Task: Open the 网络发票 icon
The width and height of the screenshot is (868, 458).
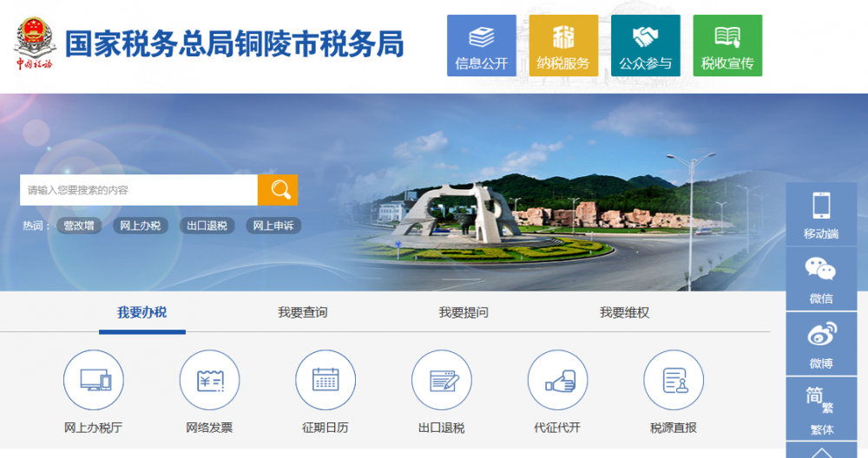Action: [209, 380]
